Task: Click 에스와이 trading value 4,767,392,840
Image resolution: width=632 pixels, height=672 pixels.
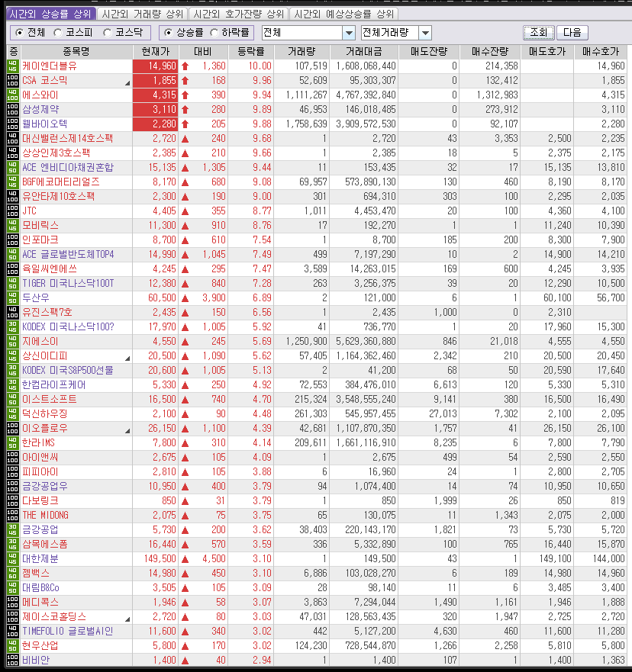Action: click(366, 95)
